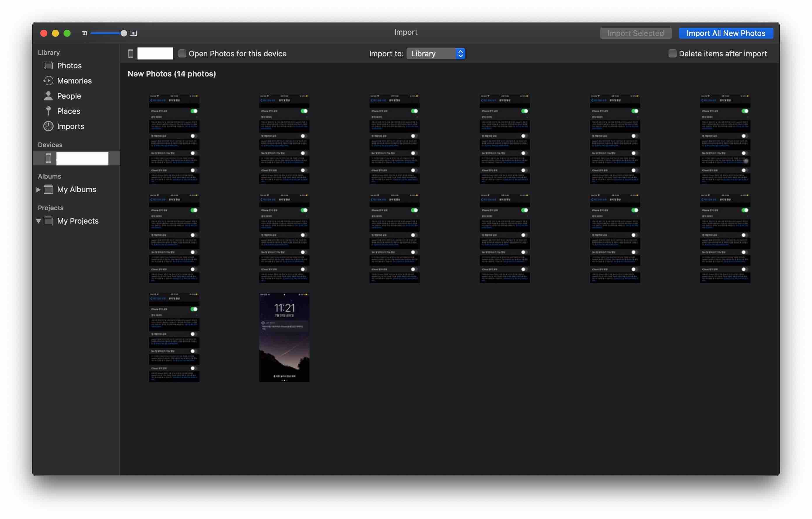Image resolution: width=812 pixels, height=519 pixels.
Task: Click the Import Selected button
Action: (635, 33)
